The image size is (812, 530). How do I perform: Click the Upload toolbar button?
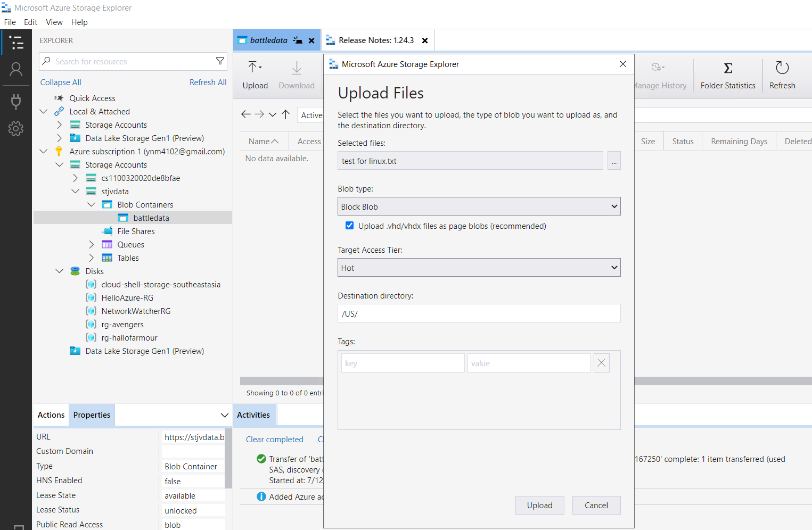(x=255, y=75)
